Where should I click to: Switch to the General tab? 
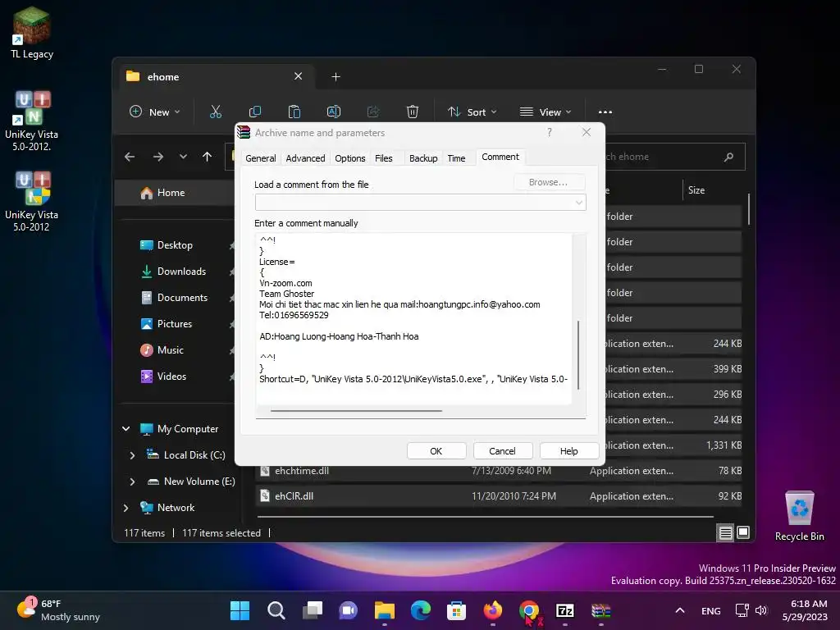(260, 158)
